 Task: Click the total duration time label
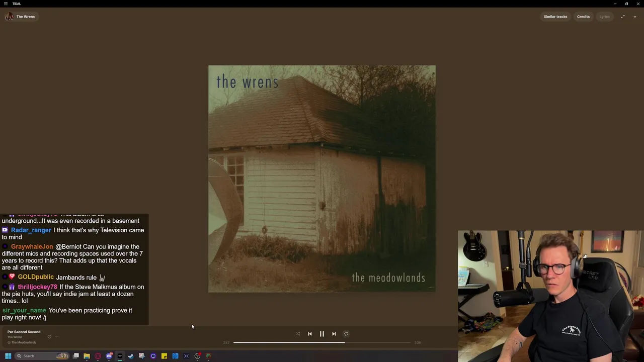pos(418,342)
